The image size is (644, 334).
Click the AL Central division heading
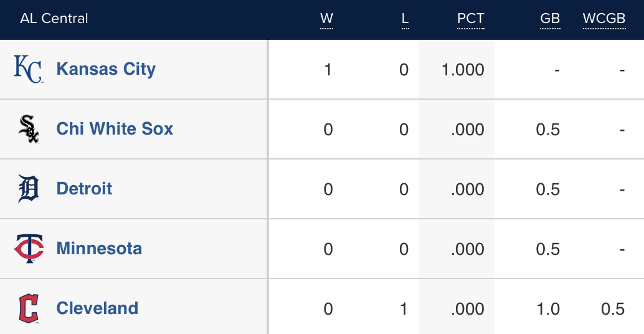click(54, 19)
